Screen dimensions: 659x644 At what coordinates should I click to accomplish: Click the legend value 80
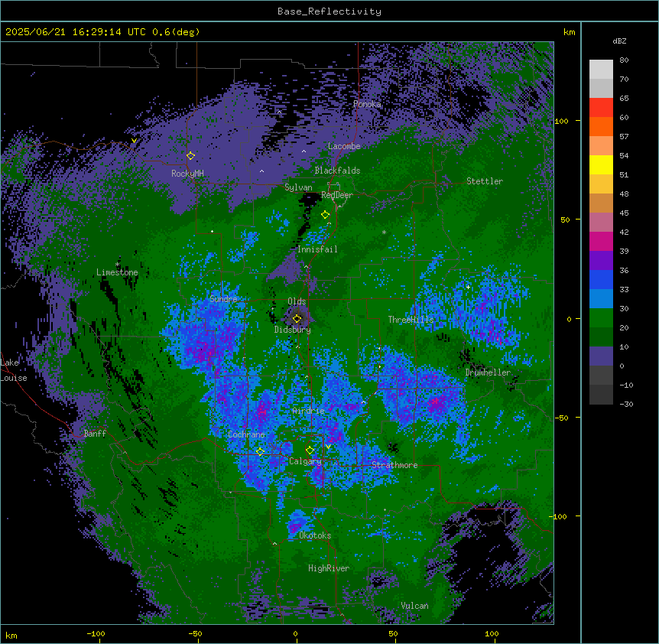(x=624, y=60)
